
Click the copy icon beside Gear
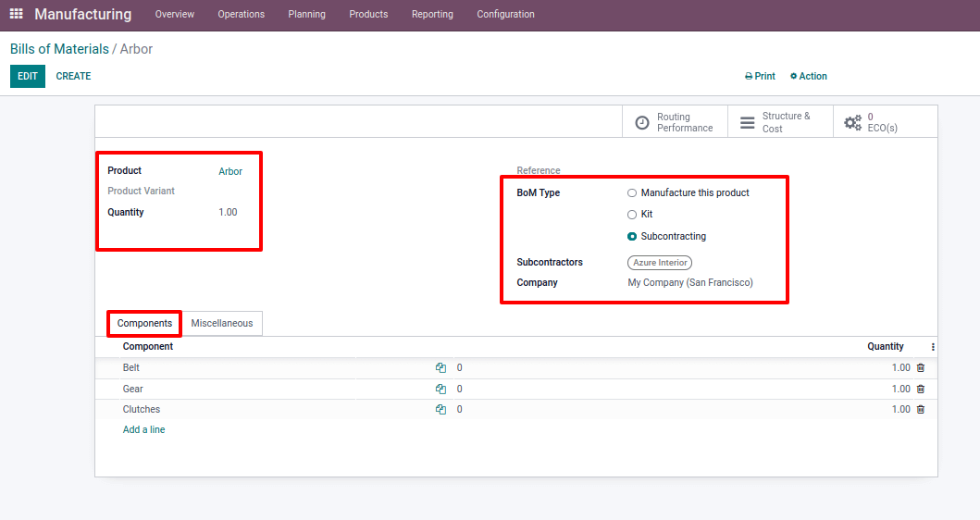point(440,390)
